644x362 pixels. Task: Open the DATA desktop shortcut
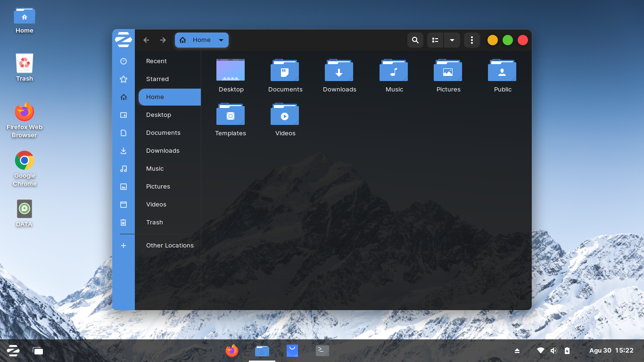(25, 214)
